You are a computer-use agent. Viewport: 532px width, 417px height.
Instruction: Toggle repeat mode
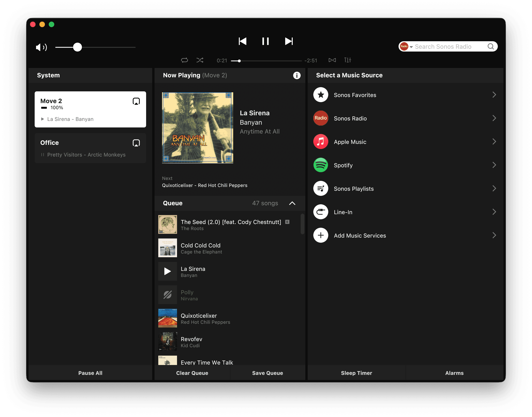185,60
